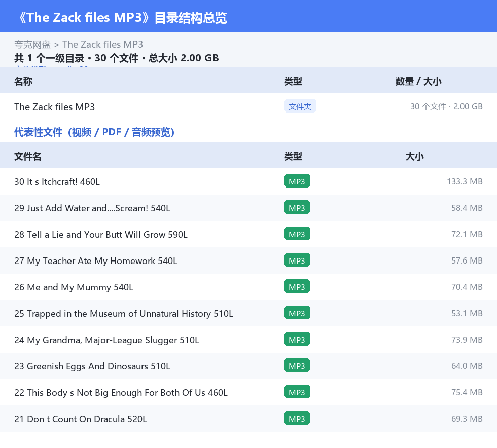
Task: Click MP3 badge for Me and My Mummy
Action: pos(297,286)
